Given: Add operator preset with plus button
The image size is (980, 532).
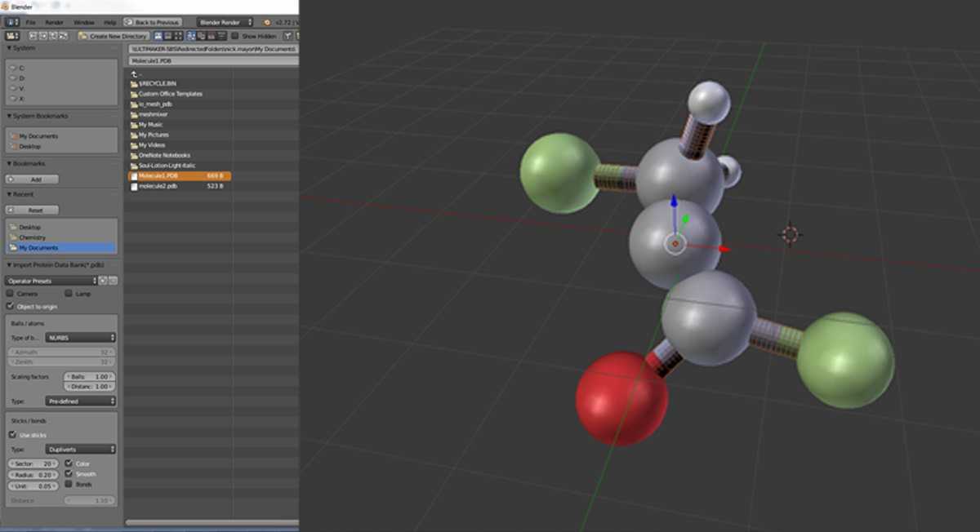Looking at the screenshot, I should click(x=105, y=281).
